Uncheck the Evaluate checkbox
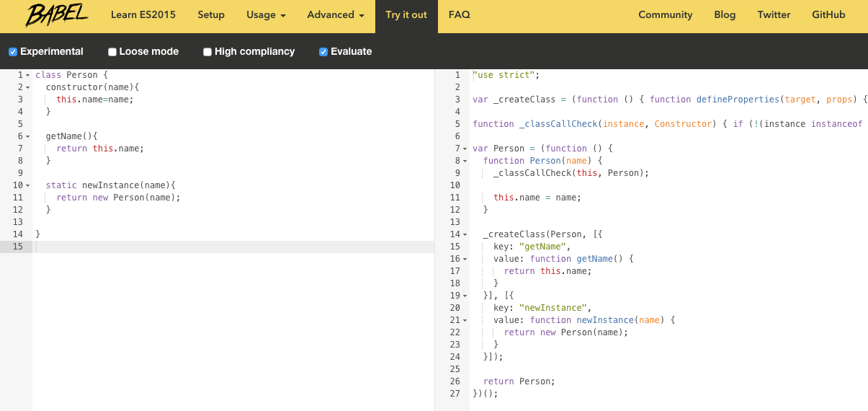Image resolution: width=868 pixels, height=411 pixels. click(323, 52)
